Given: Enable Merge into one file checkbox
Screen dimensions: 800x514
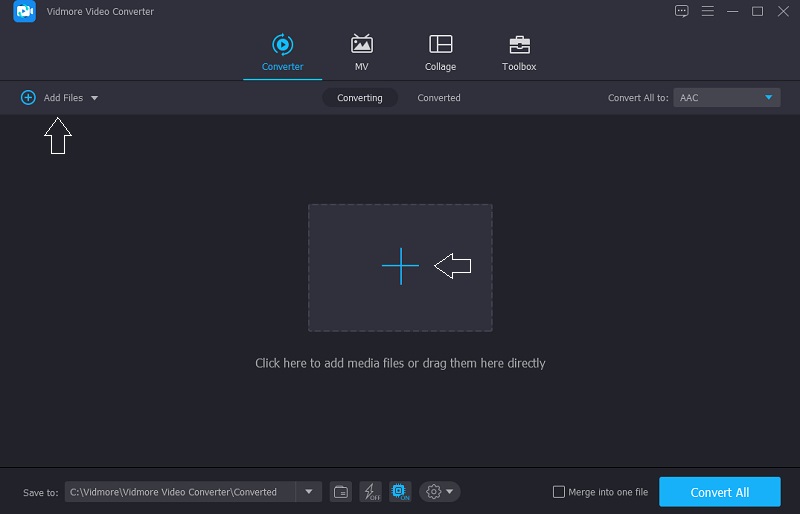Looking at the screenshot, I should (x=559, y=492).
